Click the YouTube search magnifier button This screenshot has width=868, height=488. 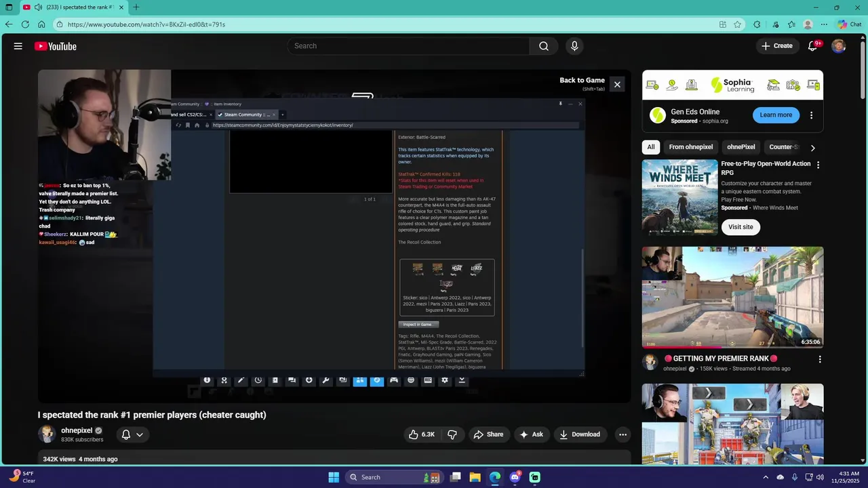tap(544, 46)
